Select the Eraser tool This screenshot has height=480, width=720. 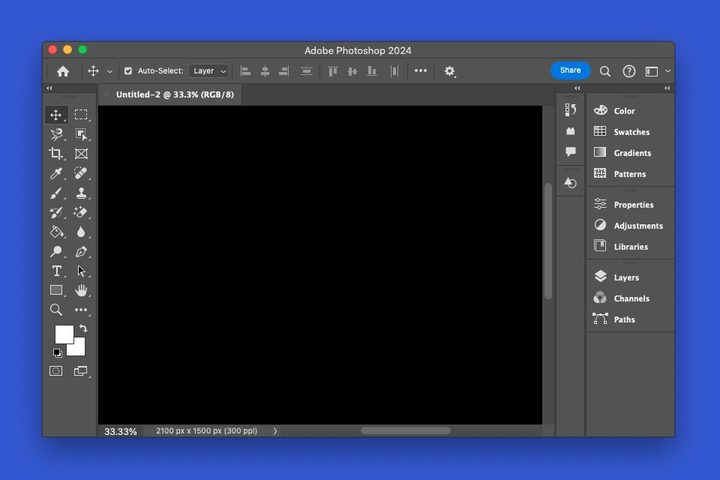point(81,212)
